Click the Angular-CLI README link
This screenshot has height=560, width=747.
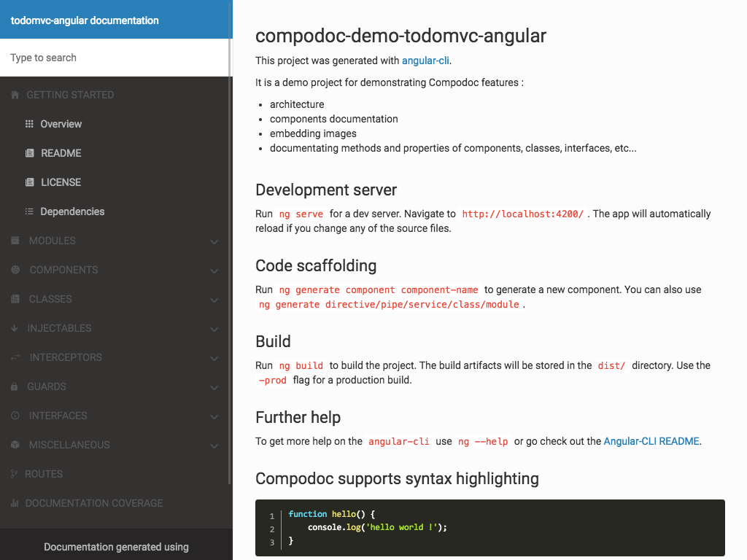(x=651, y=441)
